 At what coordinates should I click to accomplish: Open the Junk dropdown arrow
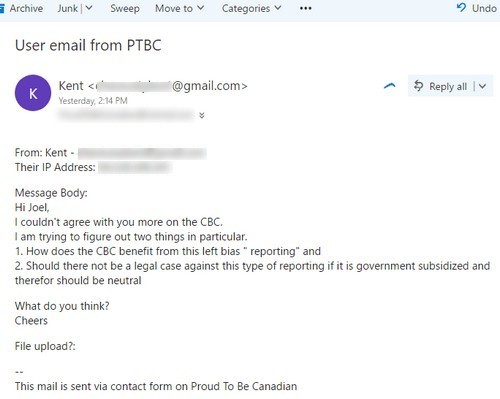[x=89, y=8]
